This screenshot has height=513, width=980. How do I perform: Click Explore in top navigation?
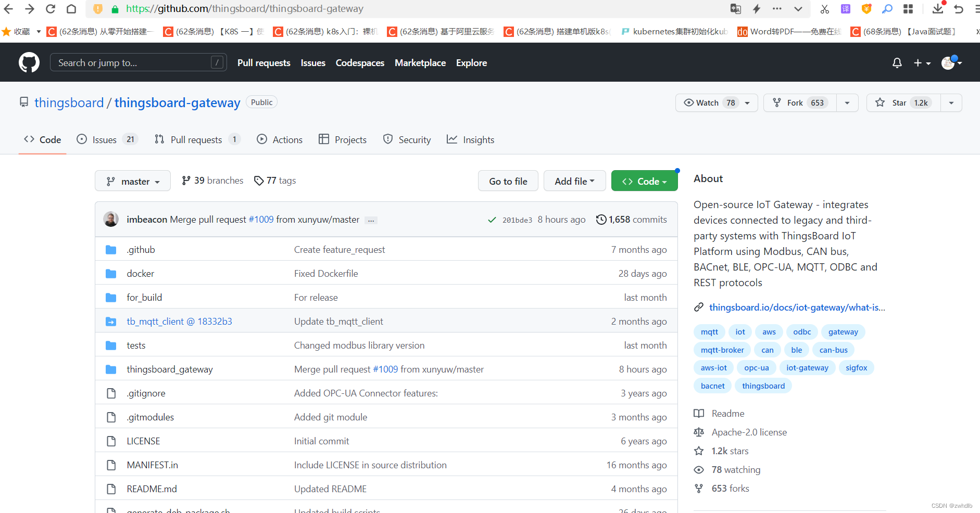coord(472,63)
